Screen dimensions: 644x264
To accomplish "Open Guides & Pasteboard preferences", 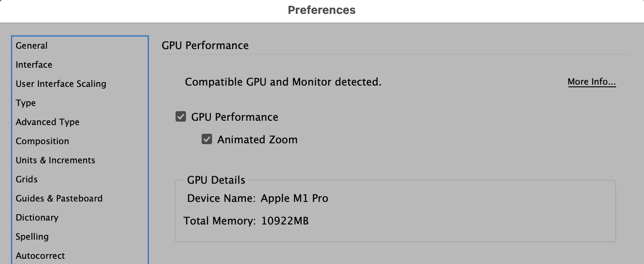I will pos(59,198).
